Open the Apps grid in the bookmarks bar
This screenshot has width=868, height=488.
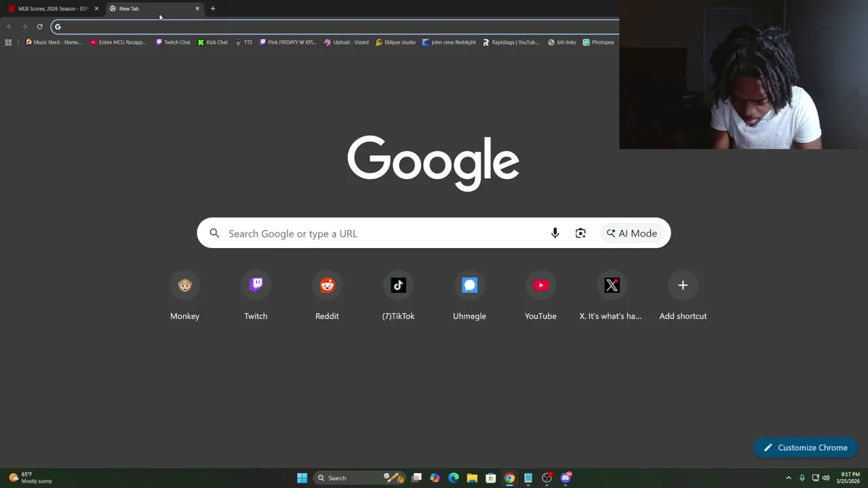[x=8, y=42]
